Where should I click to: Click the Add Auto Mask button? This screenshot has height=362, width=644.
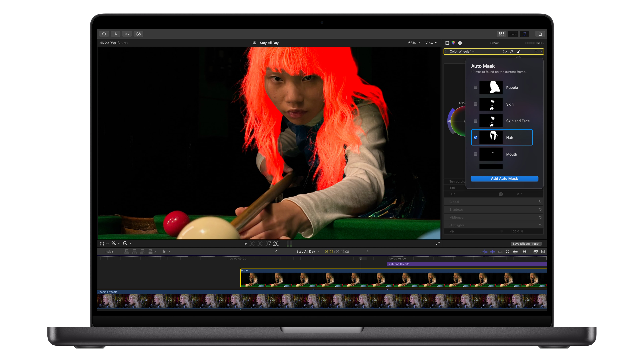pos(504,179)
